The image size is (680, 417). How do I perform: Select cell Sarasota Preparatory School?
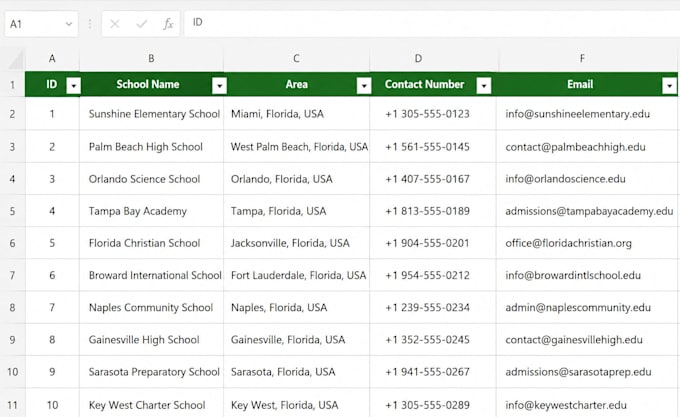pos(151,372)
